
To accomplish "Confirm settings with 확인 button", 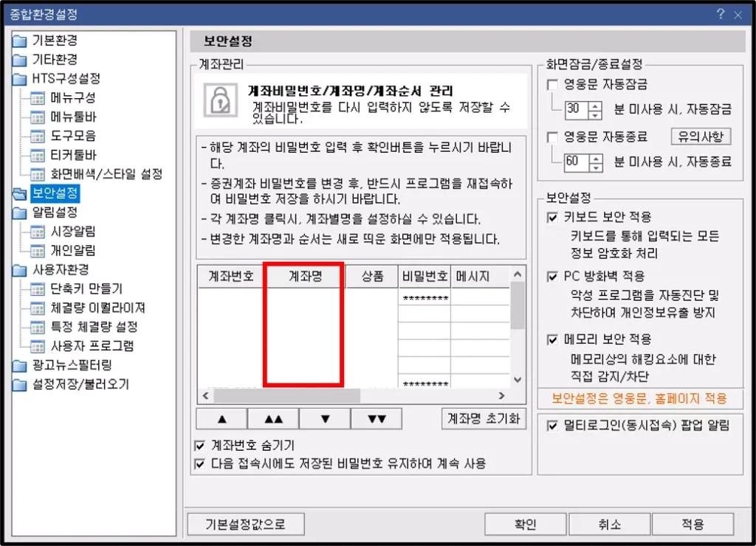I will (525, 524).
